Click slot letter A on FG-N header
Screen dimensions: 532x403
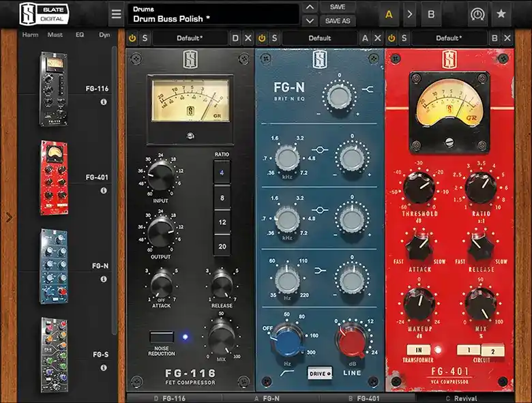(x=365, y=38)
